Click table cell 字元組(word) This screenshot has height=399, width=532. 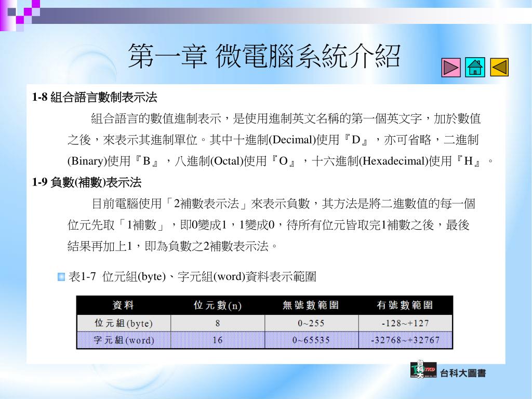click(124, 340)
